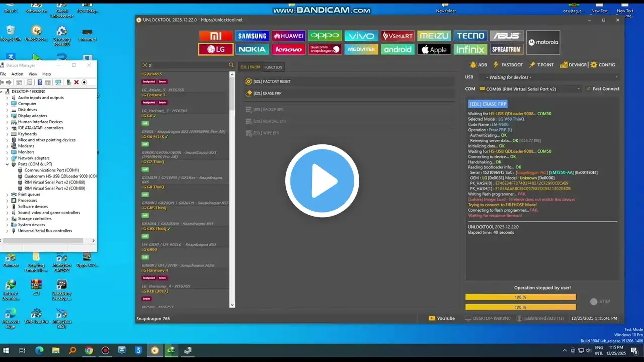Expand Modems node in Device Manager

pyautogui.click(x=7, y=146)
